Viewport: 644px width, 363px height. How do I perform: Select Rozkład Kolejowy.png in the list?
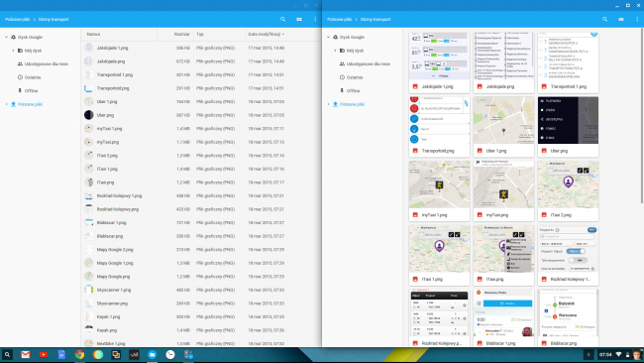pyautogui.click(x=201, y=209)
